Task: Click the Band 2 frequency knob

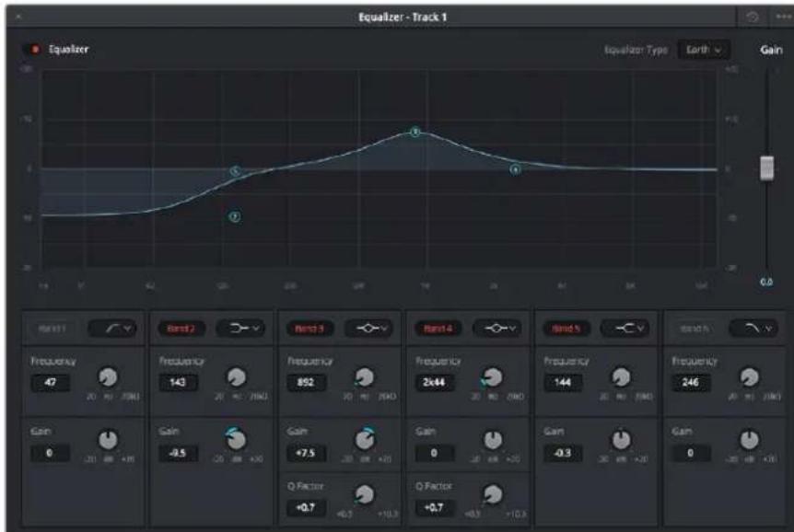Action: [x=236, y=377]
